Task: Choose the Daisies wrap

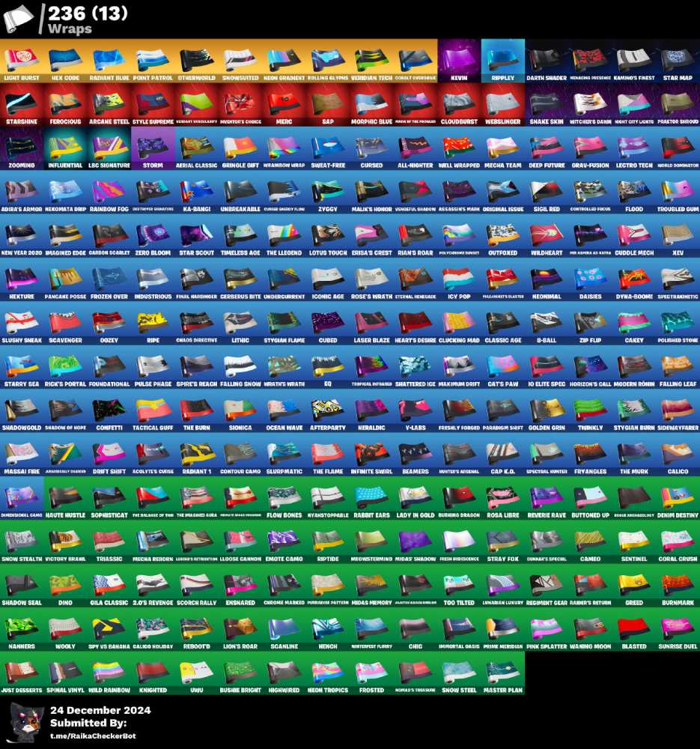Action: 591,279
